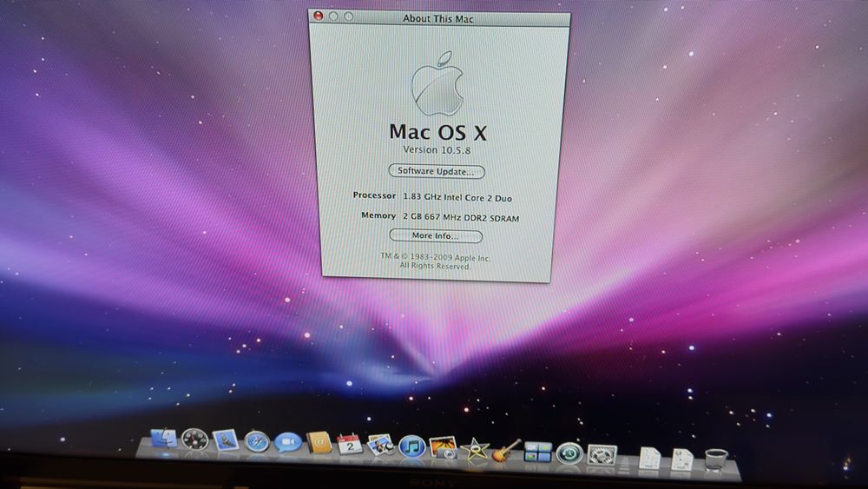Open iChat speech bubble icon
Screen dimensions: 868x489
[x=288, y=442]
